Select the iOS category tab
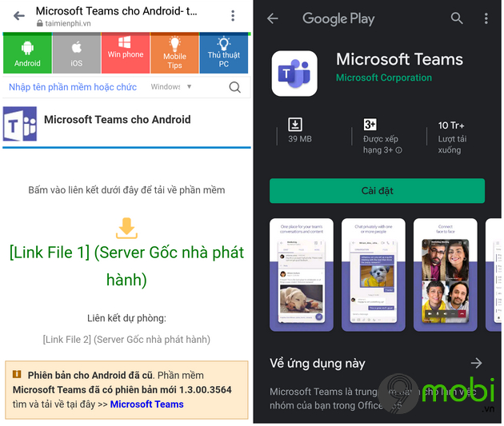This screenshot has width=504, height=426. [x=77, y=54]
